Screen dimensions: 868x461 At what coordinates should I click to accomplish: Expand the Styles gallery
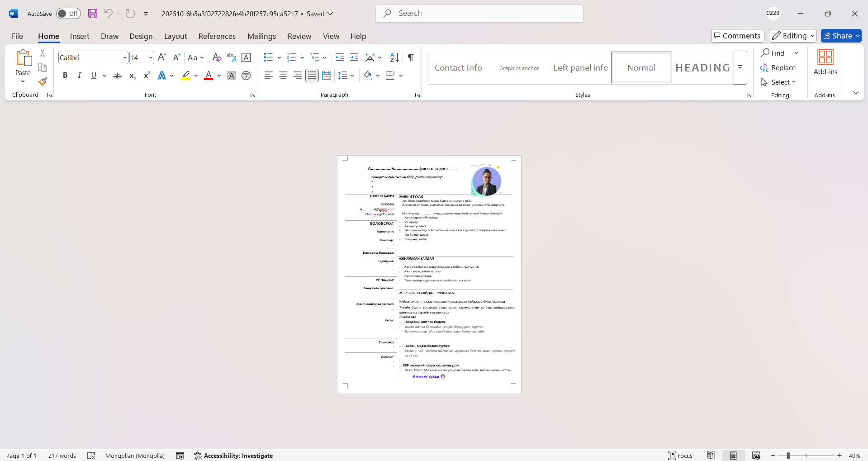pyautogui.click(x=740, y=67)
